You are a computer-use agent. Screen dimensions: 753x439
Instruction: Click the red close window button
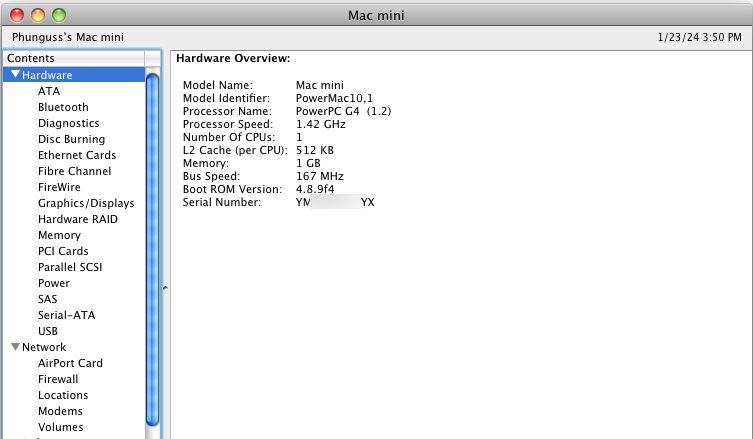17,15
